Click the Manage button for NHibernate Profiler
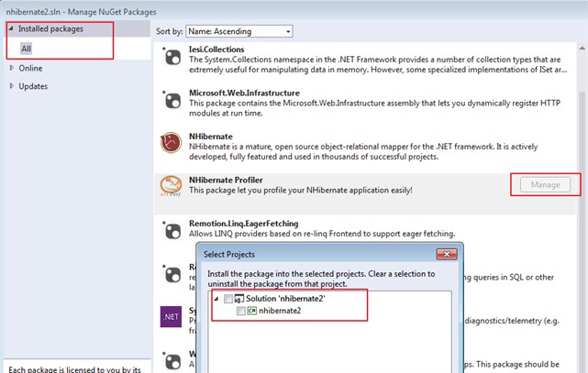 [x=545, y=184]
